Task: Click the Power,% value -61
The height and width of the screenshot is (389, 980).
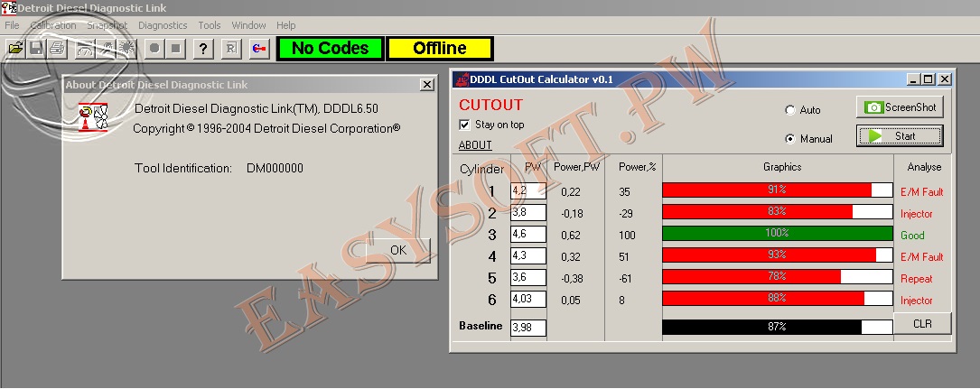Action: 625,279
